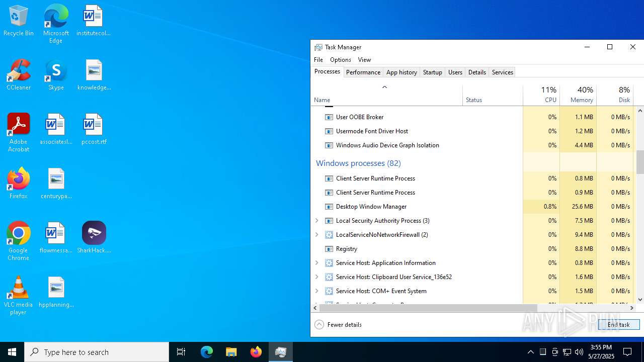
Task: Sort processes by Memory column
Action: (578, 95)
